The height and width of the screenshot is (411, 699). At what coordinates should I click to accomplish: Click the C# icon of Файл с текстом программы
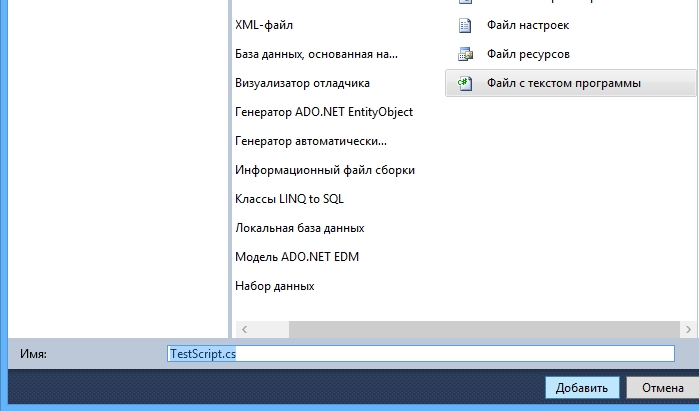point(464,83)
